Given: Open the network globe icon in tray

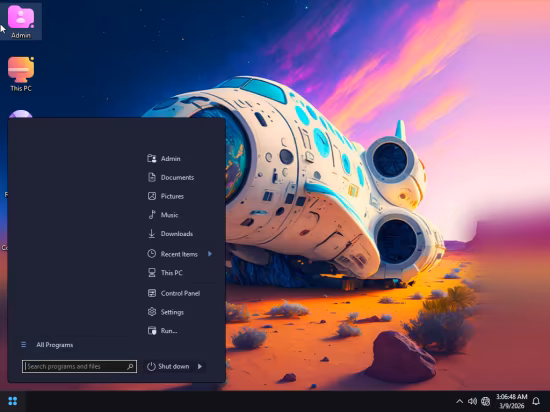Looking at the screenshot, I should (485, 401).
